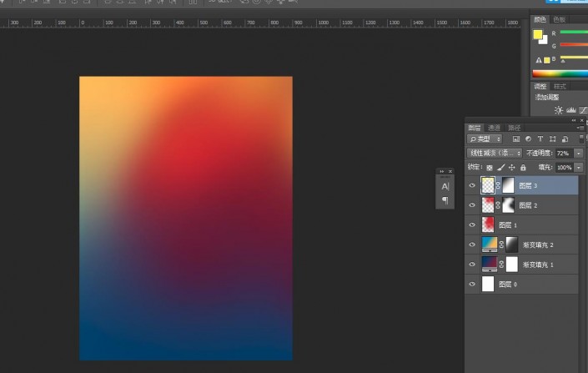Click the 渐变填充 1 white mask thumbnail

[x=512, y=265]
